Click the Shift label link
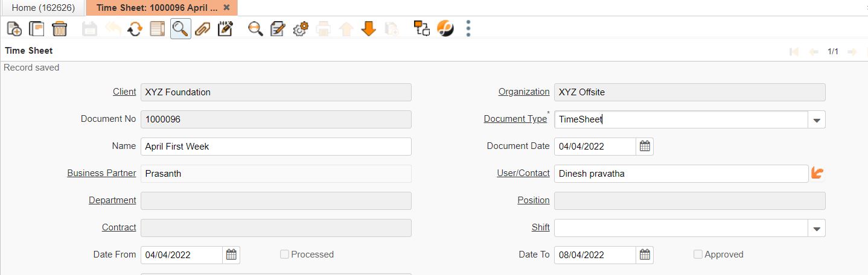The height and width of the screenshot is (275, 868). pos(541,227)
